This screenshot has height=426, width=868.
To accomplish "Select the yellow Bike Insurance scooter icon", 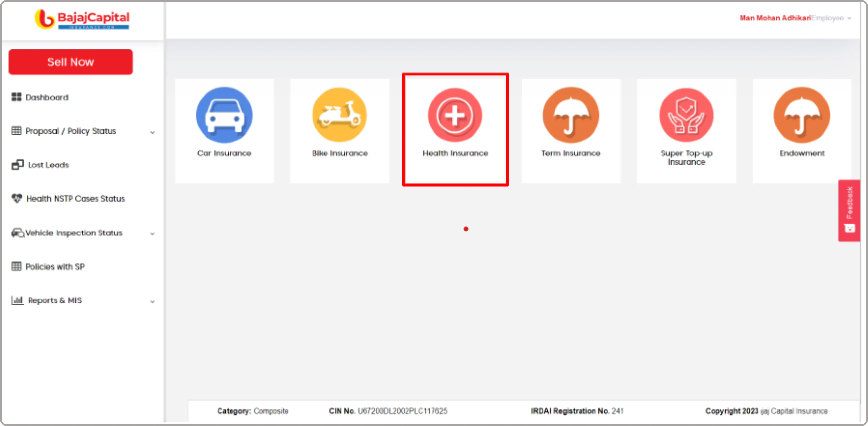I will tap(339, 115).
